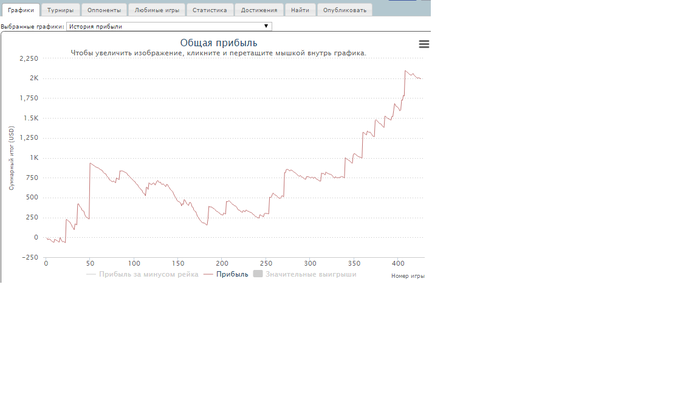Click the −250 y-axis label
This screenshot has height=394, width=700.
point(30,257)
